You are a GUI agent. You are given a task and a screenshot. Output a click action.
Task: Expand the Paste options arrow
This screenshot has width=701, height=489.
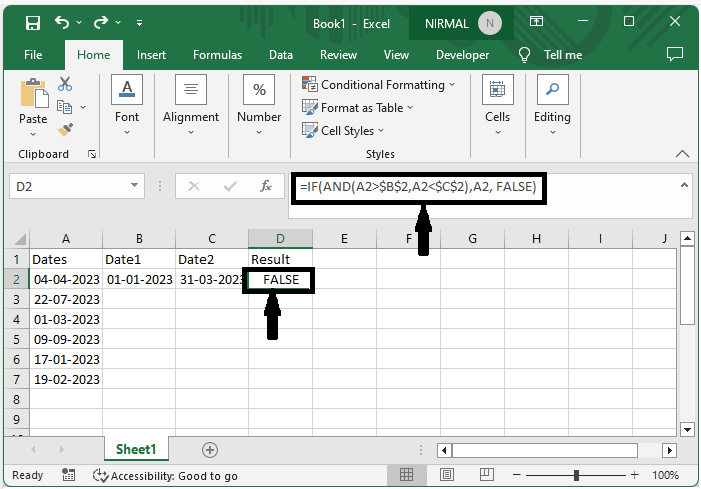[x=33, y=134]
